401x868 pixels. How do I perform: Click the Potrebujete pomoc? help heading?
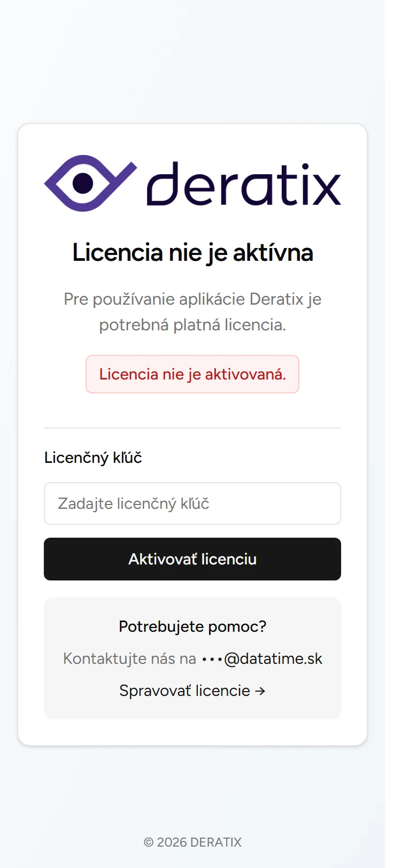191,626
